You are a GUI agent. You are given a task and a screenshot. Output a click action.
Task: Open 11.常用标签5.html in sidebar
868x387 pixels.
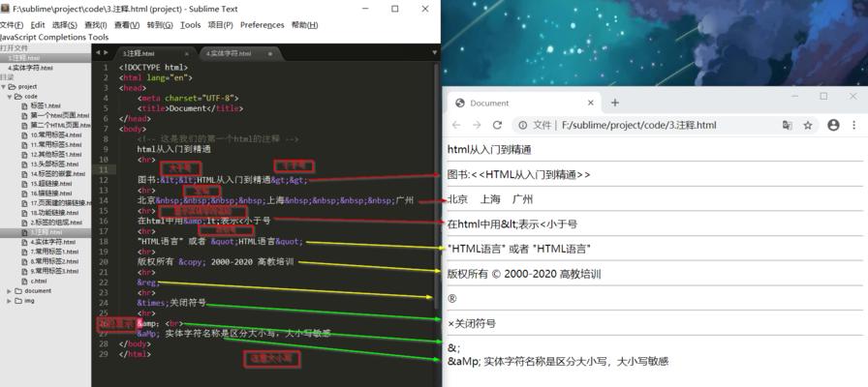coord(56,144)
